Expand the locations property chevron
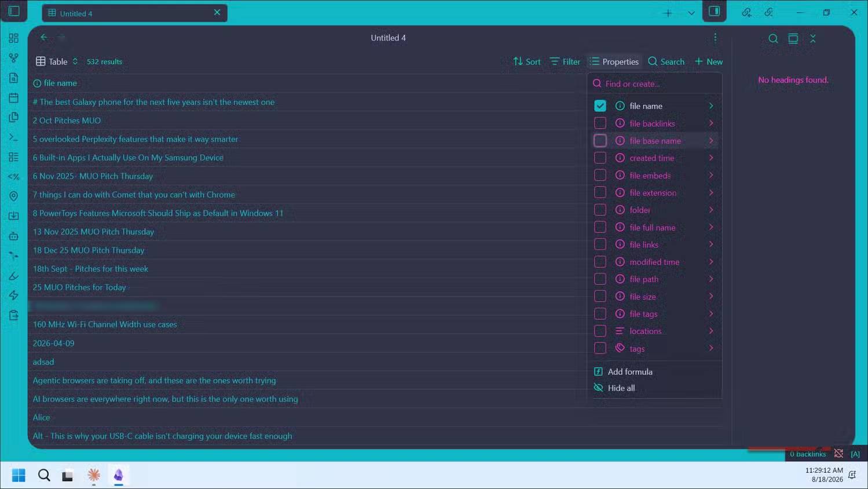This screenshot has width=868, height=489. pos(711,331)
